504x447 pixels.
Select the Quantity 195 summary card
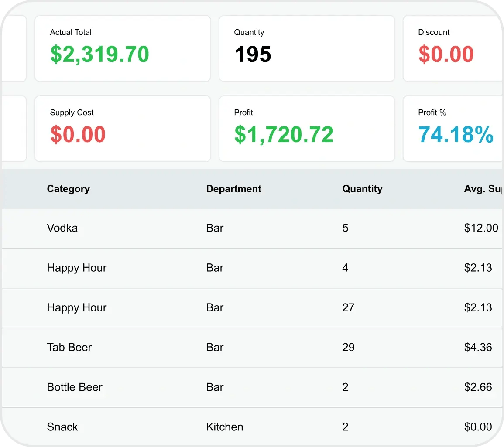306,48
